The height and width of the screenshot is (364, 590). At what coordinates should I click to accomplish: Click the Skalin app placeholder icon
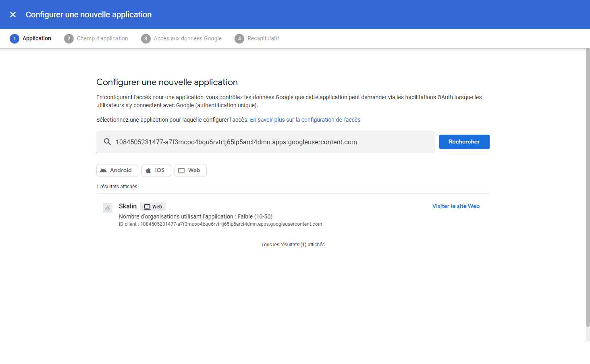[108, 208]
